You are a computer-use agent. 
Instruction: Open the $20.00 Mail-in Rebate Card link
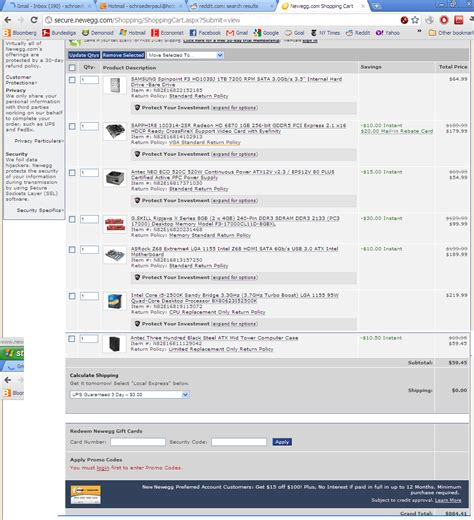coord(397,131)
